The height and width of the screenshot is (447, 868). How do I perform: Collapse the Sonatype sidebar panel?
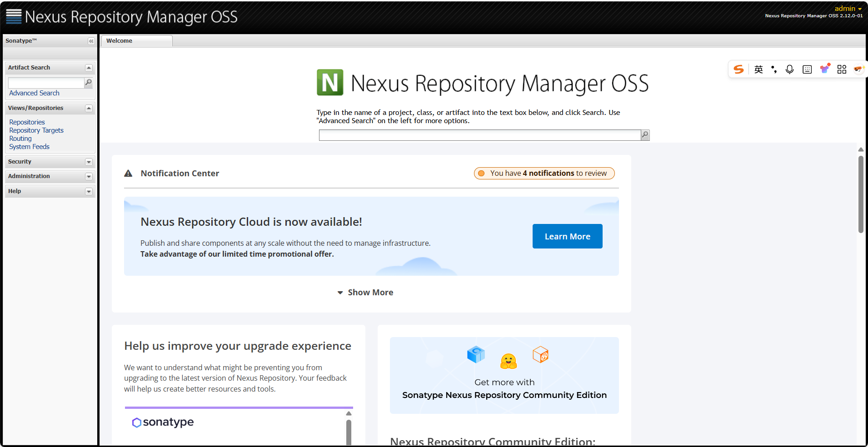click(x=91, y=41)
